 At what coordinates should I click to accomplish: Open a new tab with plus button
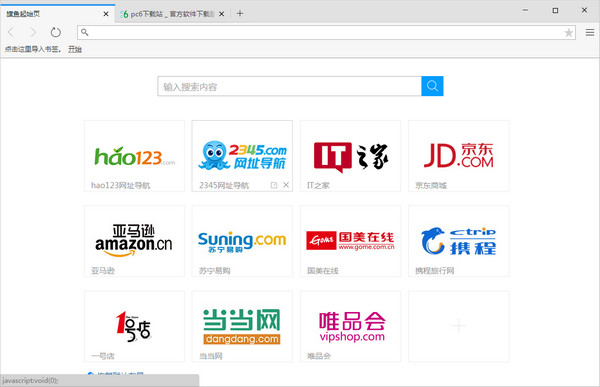pyautogui.click(x=240, y=14)
